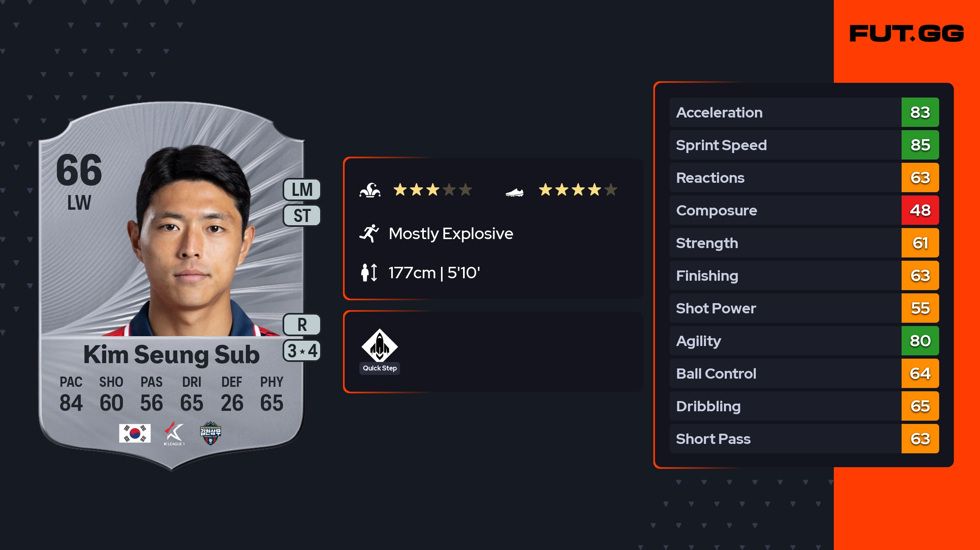Image resolution: width=980 pixels, height=550 pixels.
Task: Select the Sprint Speed stat row
Action: tap(784, 145)
